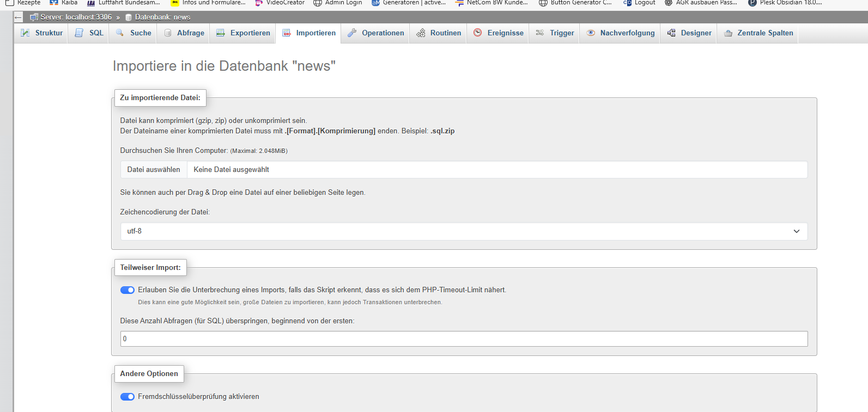Open the AGR ausbauen Pass... bookmark

(701, 3)
